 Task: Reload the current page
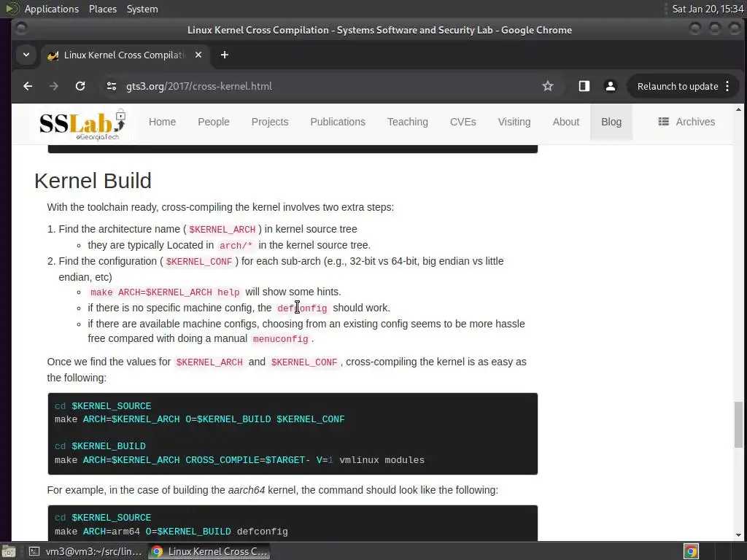[x=80, y=86]
